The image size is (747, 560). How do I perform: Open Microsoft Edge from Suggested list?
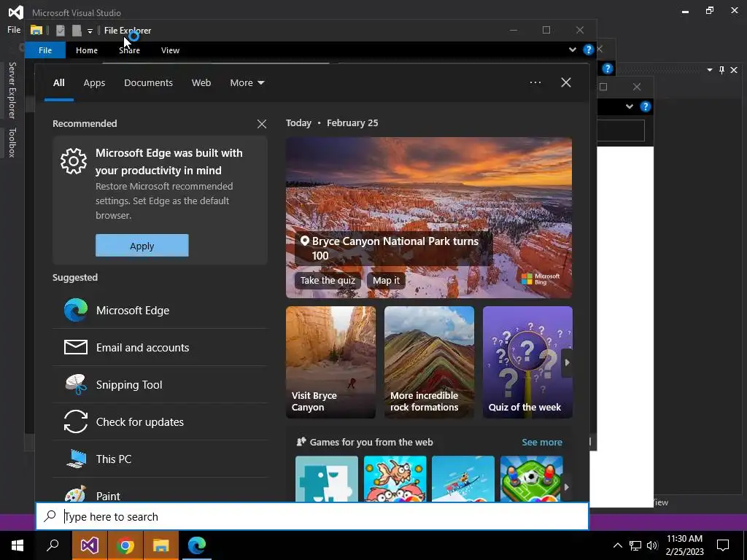tap(160, 311)
